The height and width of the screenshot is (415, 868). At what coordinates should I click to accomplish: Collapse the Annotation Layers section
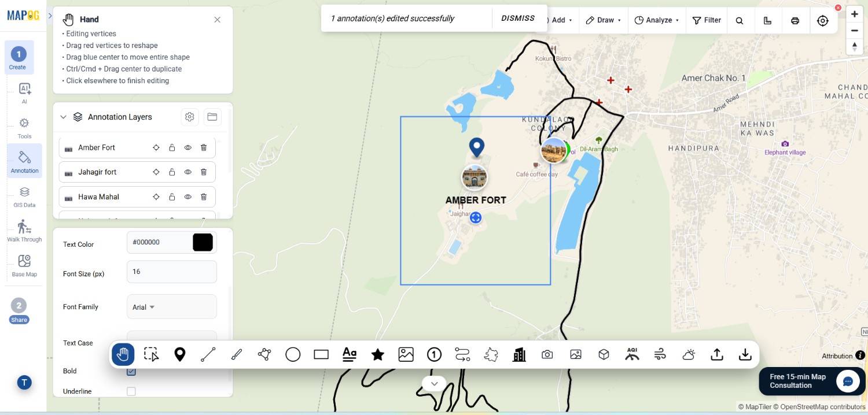[63, 117]
